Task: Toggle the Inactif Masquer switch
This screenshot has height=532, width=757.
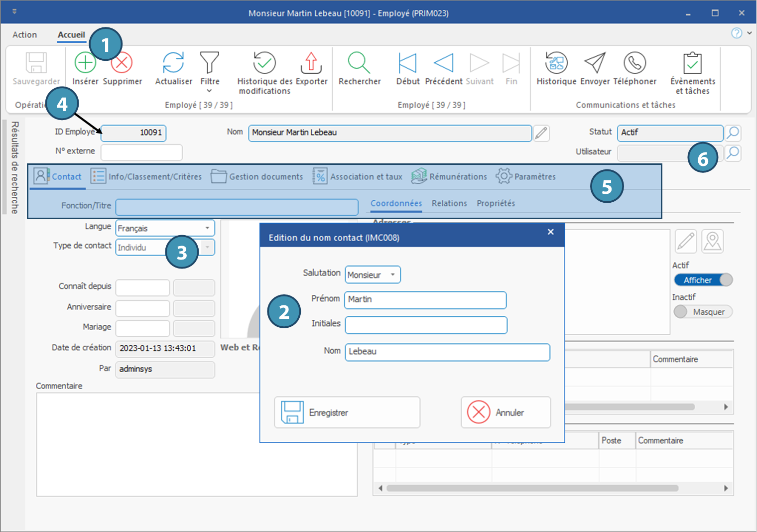Action: point(703,312)
